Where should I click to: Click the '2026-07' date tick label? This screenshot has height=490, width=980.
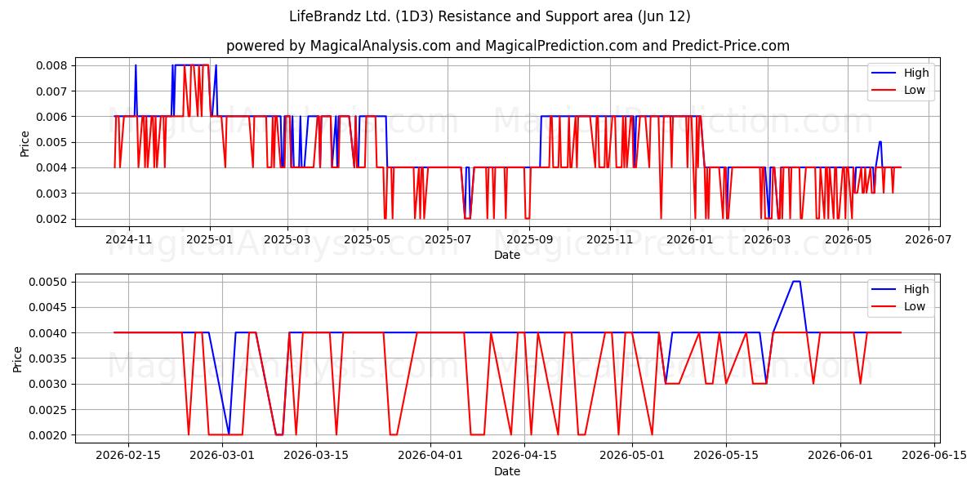click(x=929, y=239)
